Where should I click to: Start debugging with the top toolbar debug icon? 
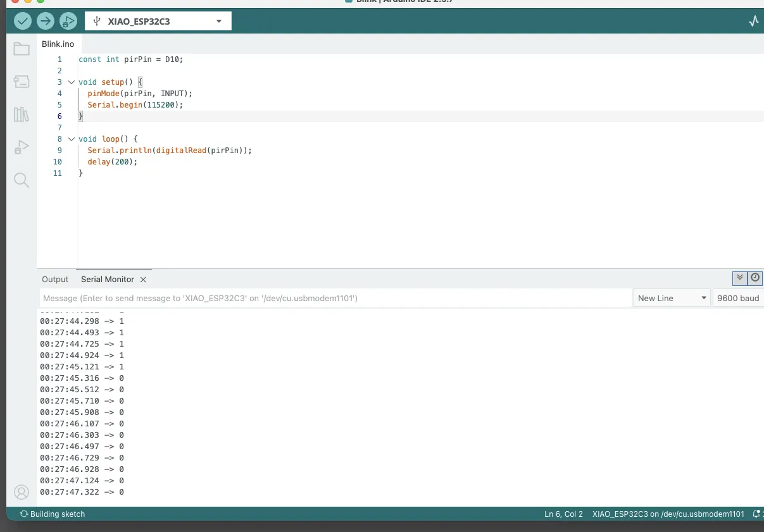(68, 21)
